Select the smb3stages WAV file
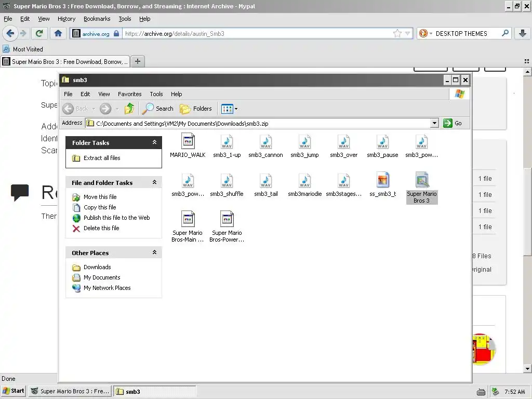This screenshot has height=399, width=532. pos(344,185)
